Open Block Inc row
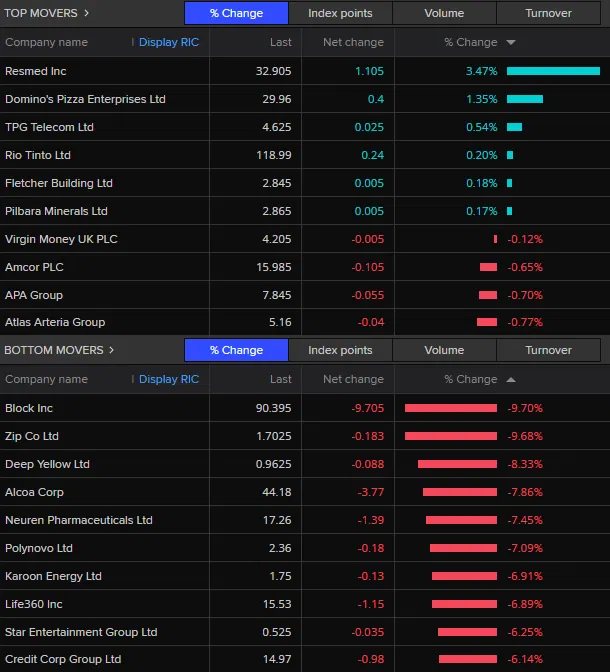Viewport: 610px width, 672px height. [305, 408]
